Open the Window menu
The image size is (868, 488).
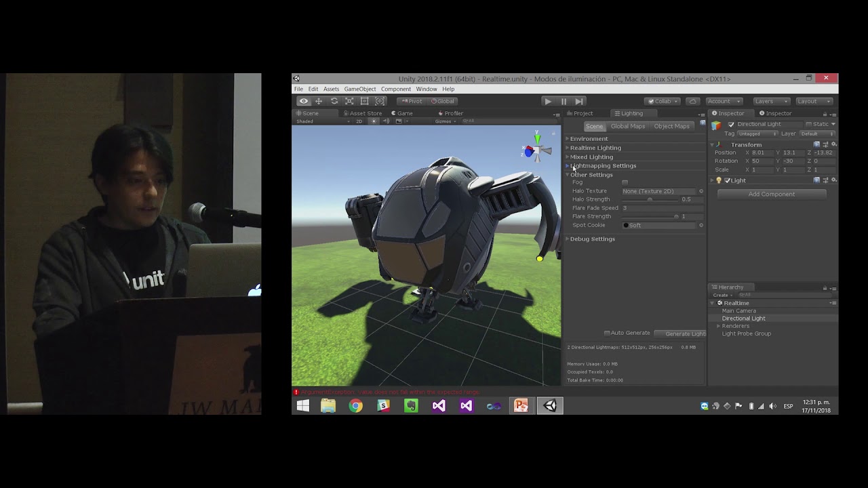click(x=427, y=89)
